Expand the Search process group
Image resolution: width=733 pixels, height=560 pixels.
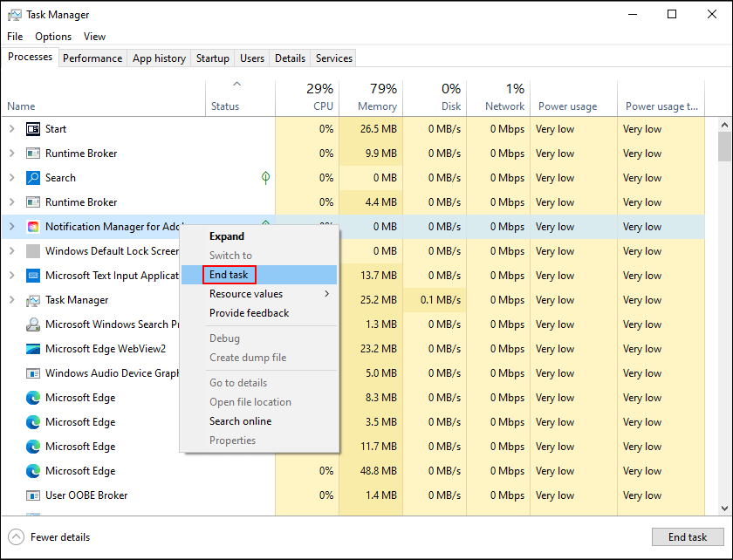[12, 178]
